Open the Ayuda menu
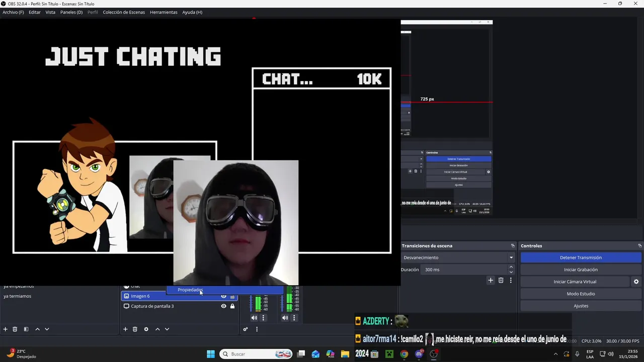The image size is (644, 362). click(x=192, y=12)
